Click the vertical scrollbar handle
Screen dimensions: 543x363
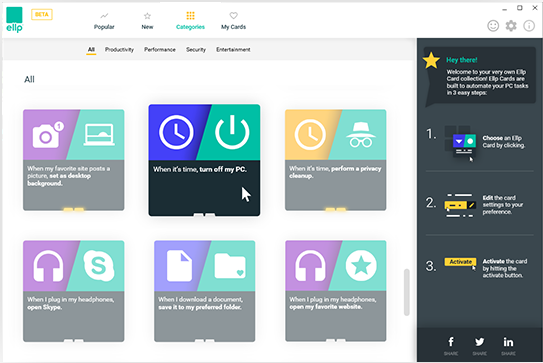point(407,292)
